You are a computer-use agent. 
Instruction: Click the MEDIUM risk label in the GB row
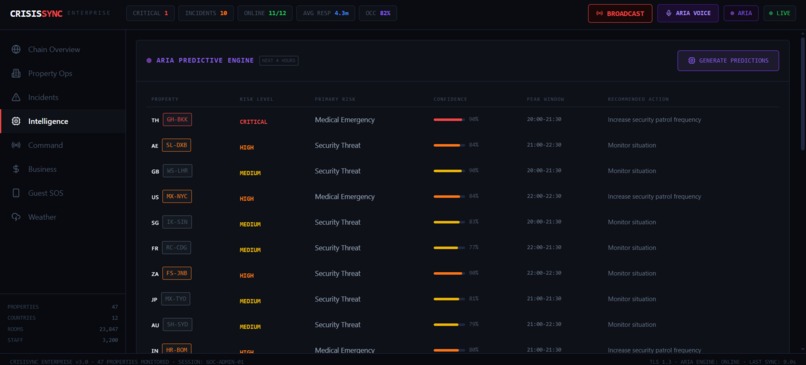(x=250, y=173)
